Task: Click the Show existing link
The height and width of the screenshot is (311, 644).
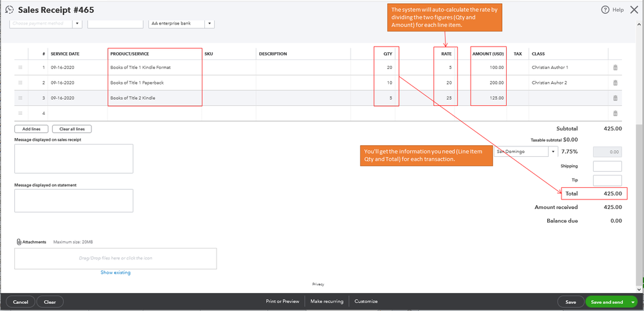Action: pyautogui.click(x=115, y=272)
